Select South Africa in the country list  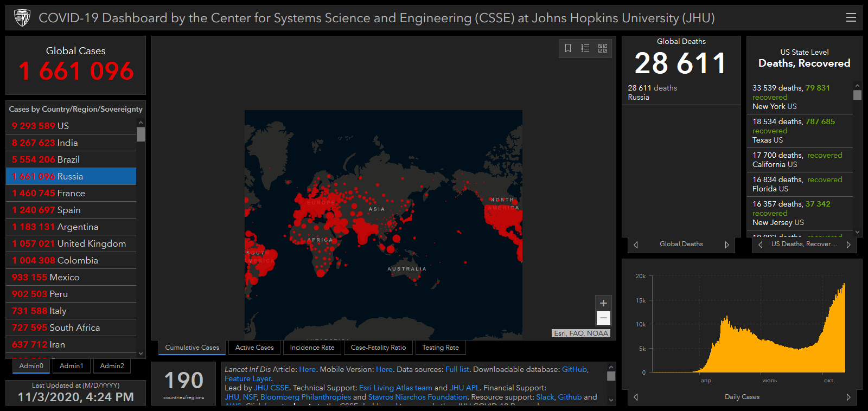click(x=71, y=327)
